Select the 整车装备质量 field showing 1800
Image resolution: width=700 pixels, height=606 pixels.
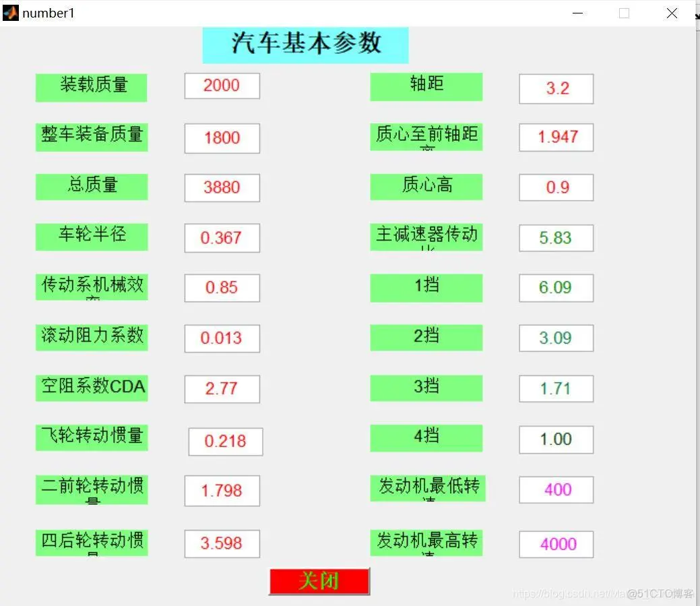pos(222,138)
